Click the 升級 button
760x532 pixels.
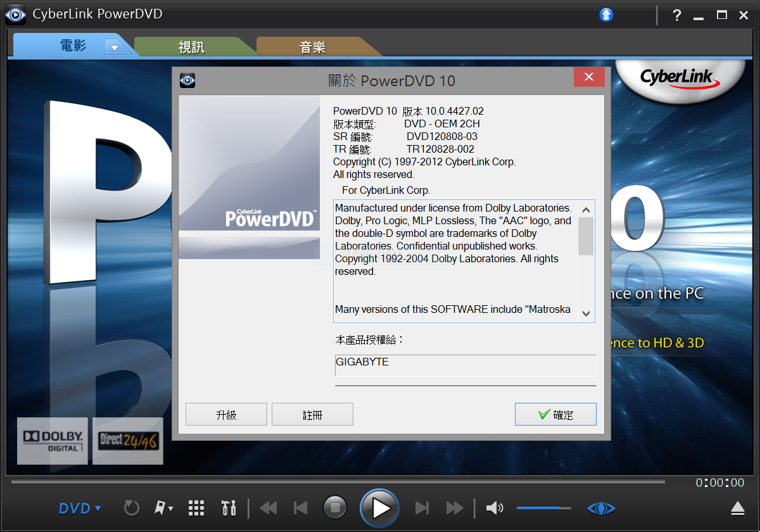click(226, 414)
